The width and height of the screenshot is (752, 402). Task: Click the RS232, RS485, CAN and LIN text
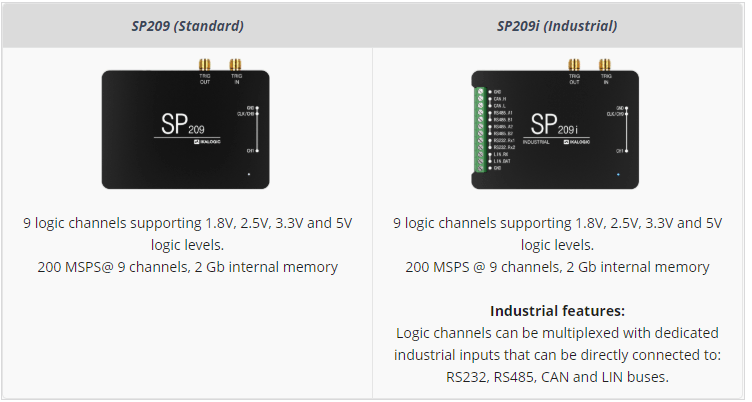click(x=557, y=377)
